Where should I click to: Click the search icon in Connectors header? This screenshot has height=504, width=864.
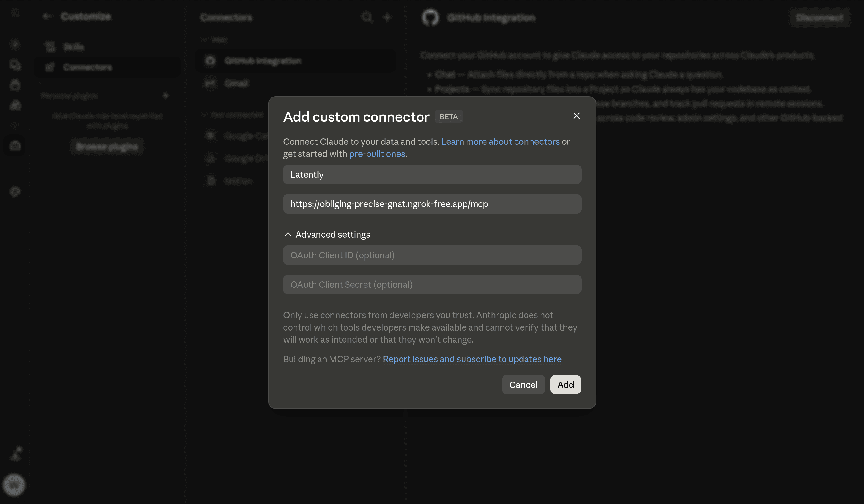point(367,17)
